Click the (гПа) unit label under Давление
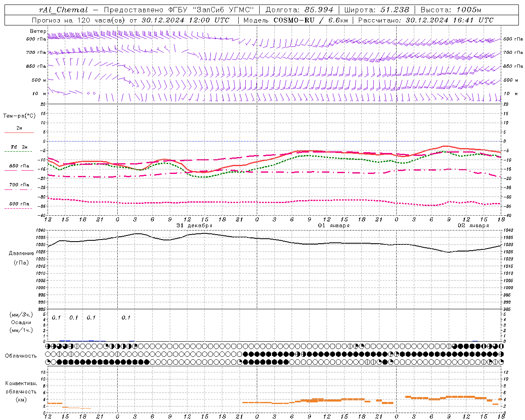 21,263
